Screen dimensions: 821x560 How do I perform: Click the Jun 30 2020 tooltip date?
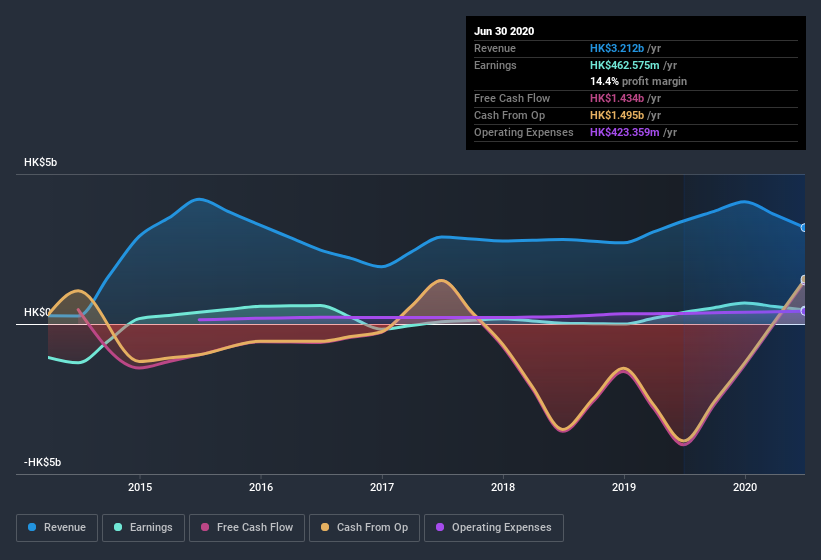[504, 31]
